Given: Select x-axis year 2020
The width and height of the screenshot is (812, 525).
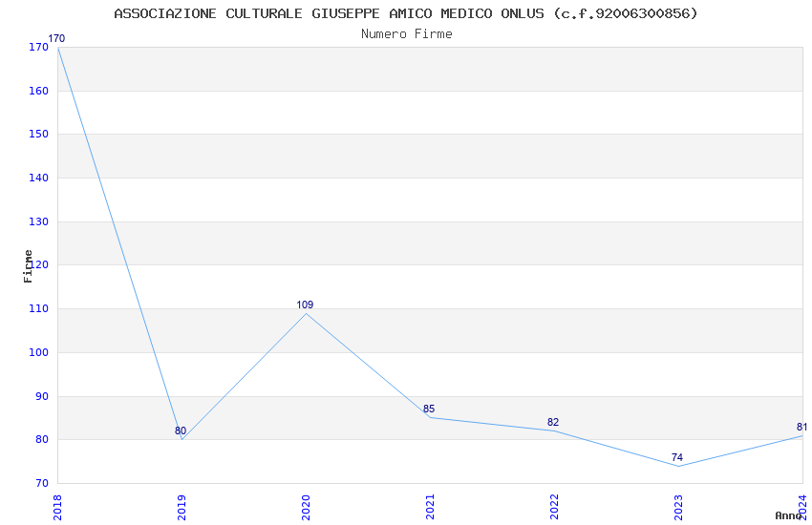Looking at the screenshot, I should [x=306, y=507].
